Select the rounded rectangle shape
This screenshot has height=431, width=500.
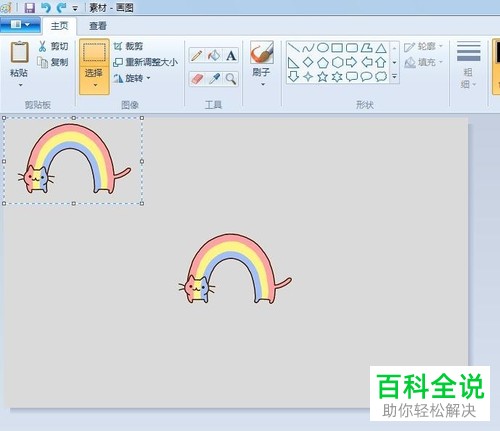(x=352, y=48)
